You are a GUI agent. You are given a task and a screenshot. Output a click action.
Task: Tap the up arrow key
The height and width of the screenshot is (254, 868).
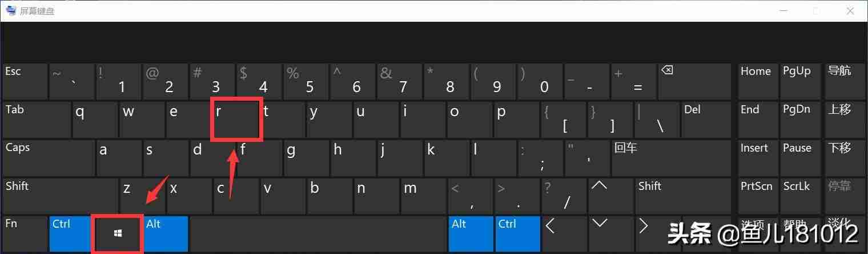coord(611,195)
